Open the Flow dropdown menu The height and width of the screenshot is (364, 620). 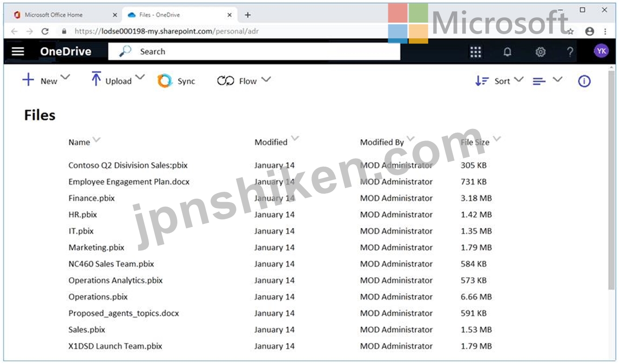pyautogui.click(x=243, y=81)
